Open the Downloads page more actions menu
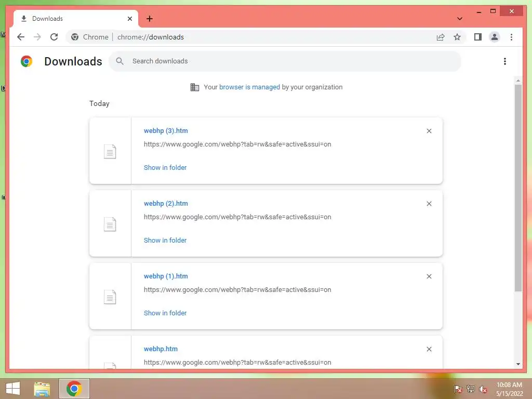532x399 pixels. pyautogui.click(x=505, y=61)
